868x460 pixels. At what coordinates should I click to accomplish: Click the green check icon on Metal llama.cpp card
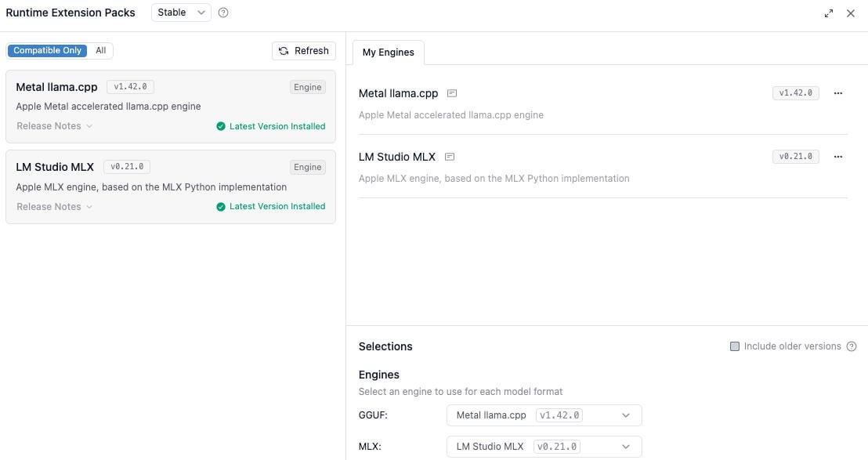point(221,126)
